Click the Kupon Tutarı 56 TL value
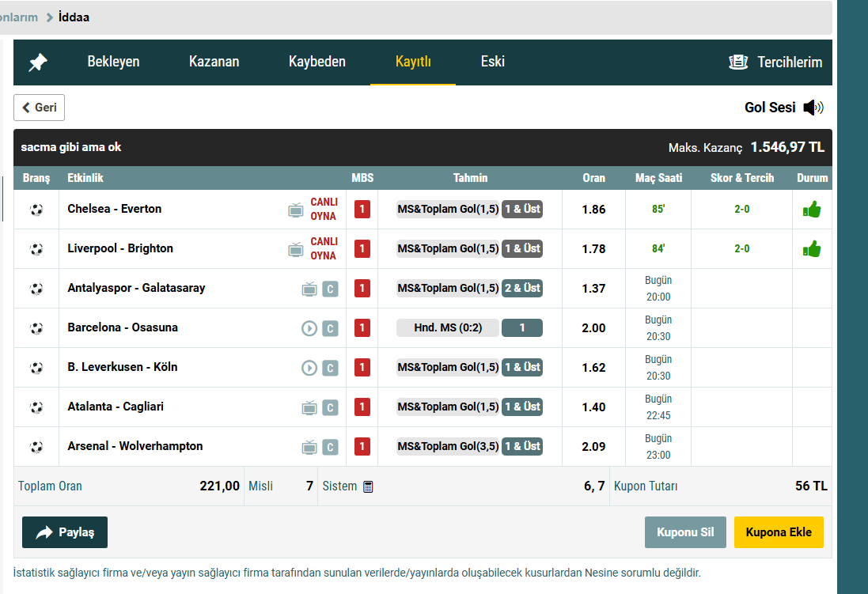Viewport: 868px width, 594px height. click(811, 486)
